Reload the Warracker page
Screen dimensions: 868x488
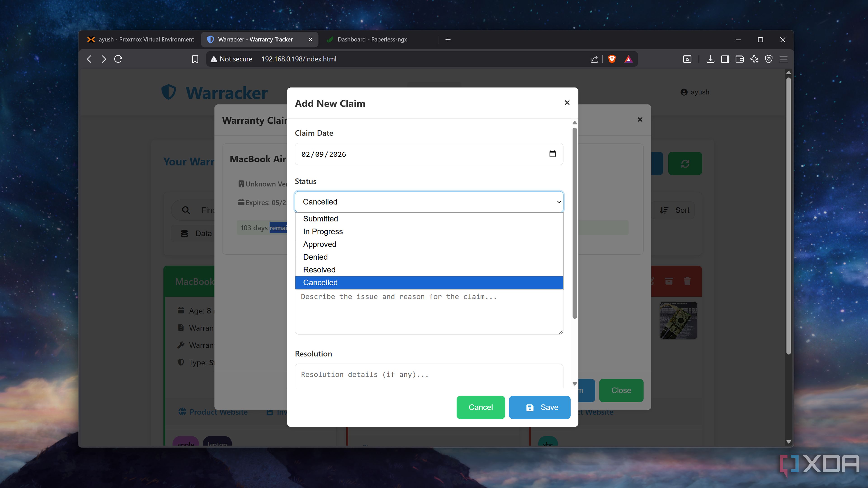[118, 59]
